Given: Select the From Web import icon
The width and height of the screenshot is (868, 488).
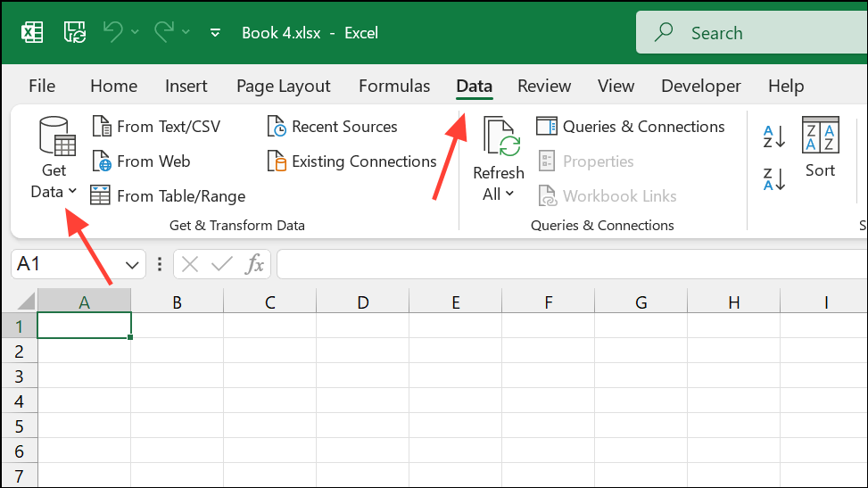Looking at the screenshot, I should tap(102, 161).
